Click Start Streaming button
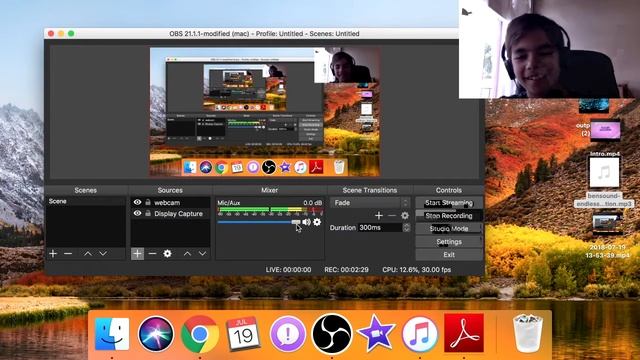Screen dimensions: 640x360 click(449, 203)
